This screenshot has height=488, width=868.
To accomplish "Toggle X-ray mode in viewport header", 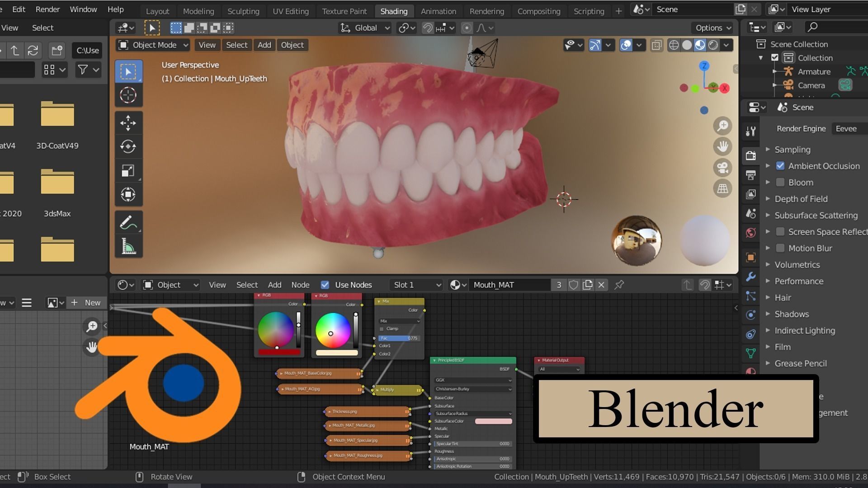I will coord(656,45).
